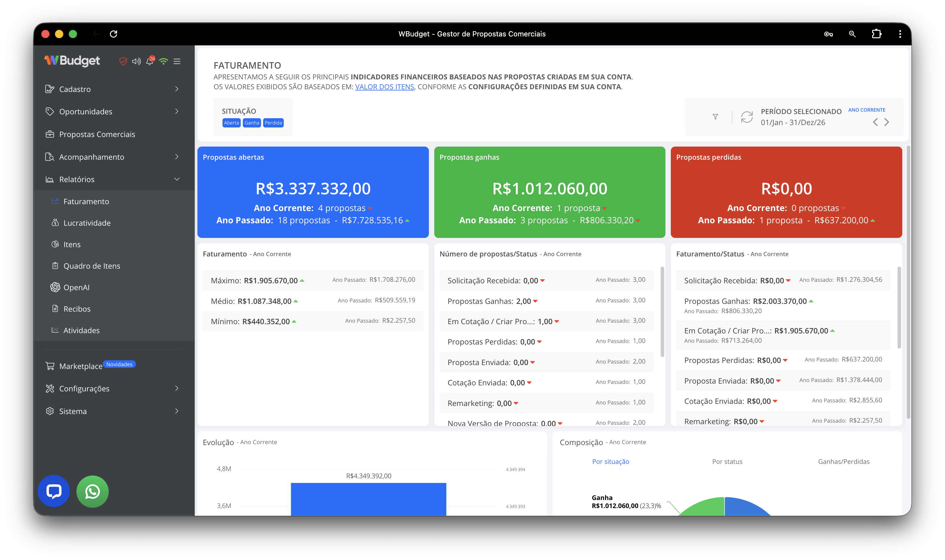Click the red shield icon in sidebar header

point(123,61)
